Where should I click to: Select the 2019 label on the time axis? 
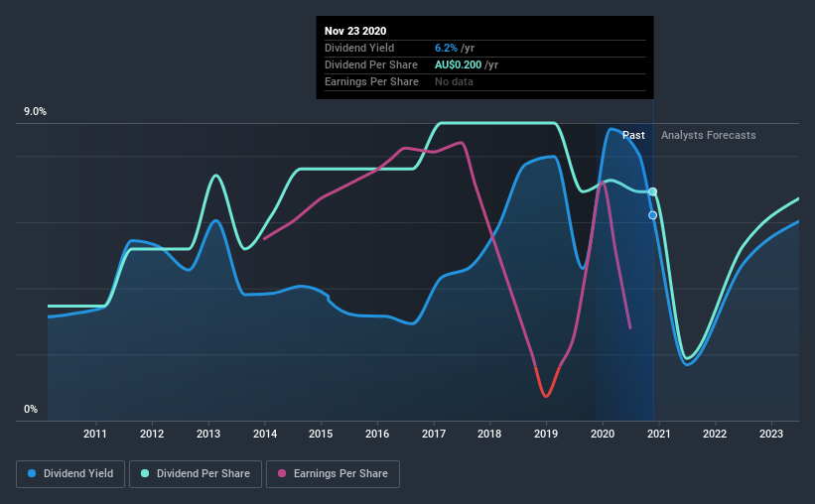pos(546,434)
